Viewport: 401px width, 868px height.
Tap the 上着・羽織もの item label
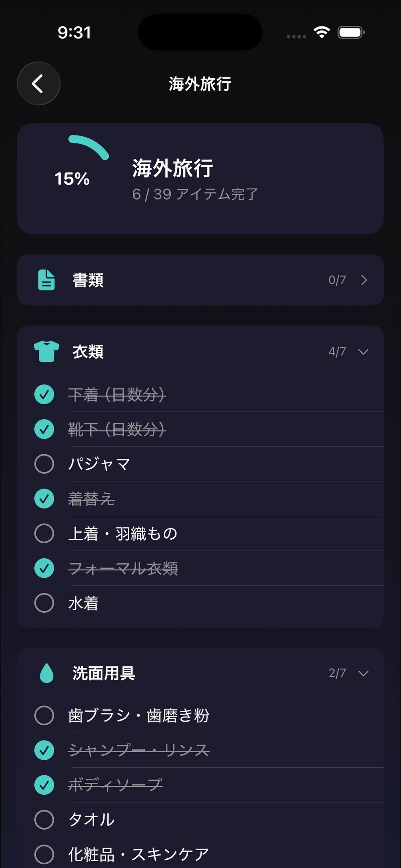pyautogui.click(x=123, y=533)
